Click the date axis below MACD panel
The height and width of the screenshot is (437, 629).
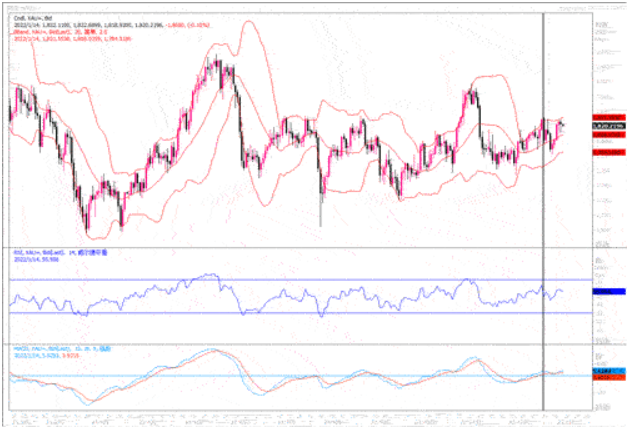pos(300,414)
